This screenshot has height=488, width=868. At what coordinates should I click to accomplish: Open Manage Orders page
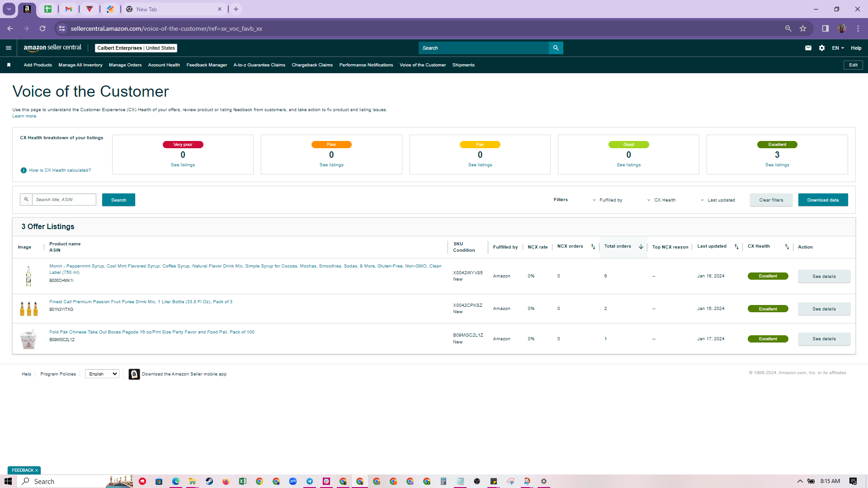[125, 65]
